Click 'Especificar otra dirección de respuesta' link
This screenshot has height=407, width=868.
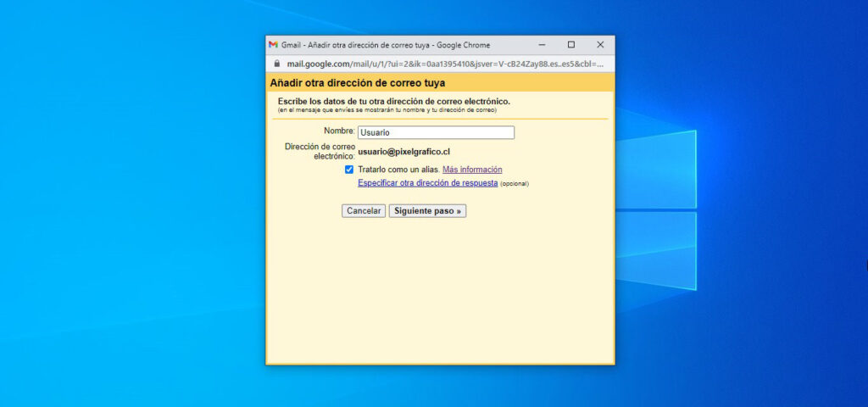click(x=427, y=183)
